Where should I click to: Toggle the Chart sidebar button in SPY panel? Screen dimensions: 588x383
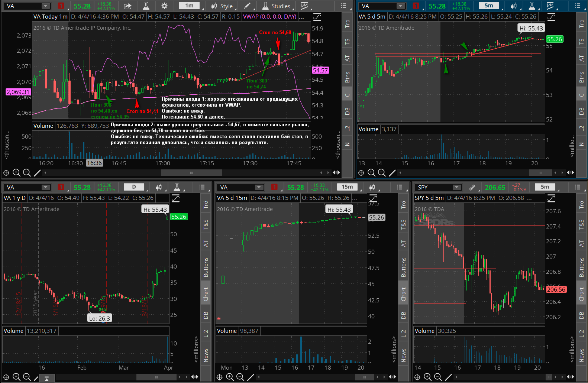pyautogui.click(x=581, y=294)
